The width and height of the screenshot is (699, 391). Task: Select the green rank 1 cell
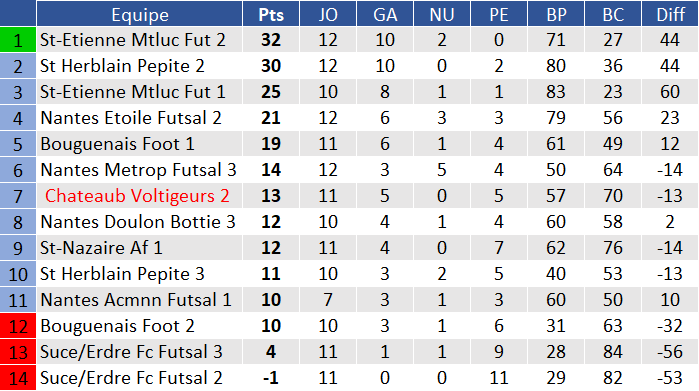point(18,40)
